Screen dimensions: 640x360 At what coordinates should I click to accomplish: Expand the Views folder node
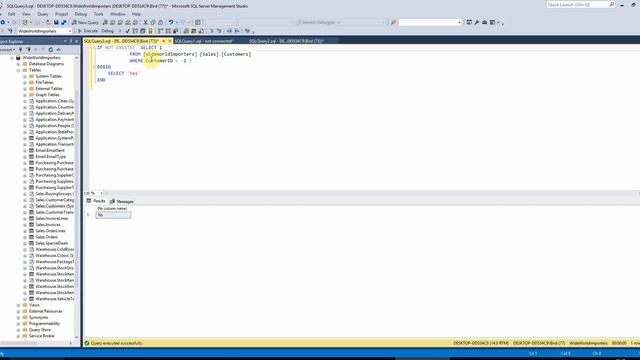coord(18,305)
